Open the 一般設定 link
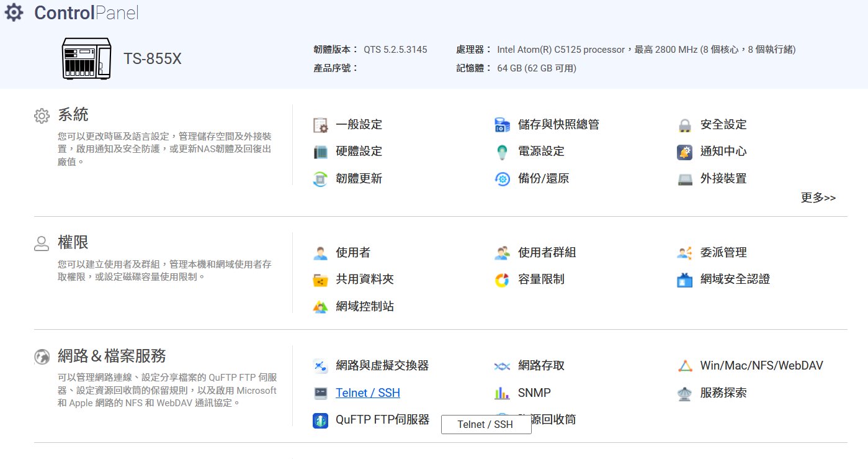The image size is (868, 459). [359, 125]
